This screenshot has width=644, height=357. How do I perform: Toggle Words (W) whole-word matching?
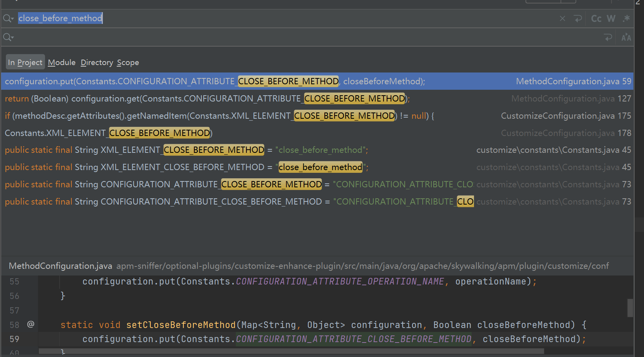(611, 18)
